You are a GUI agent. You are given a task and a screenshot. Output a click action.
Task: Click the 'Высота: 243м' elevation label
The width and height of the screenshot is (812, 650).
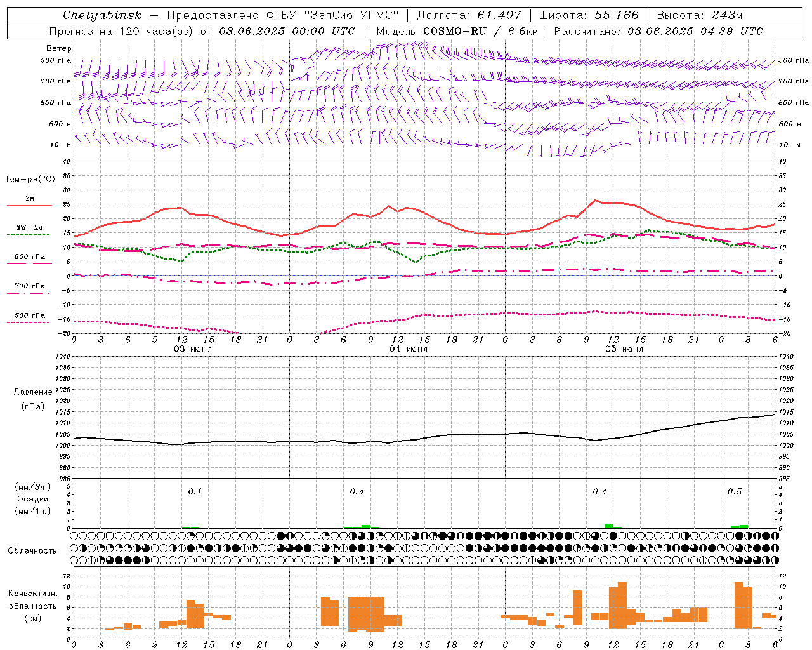700,15
